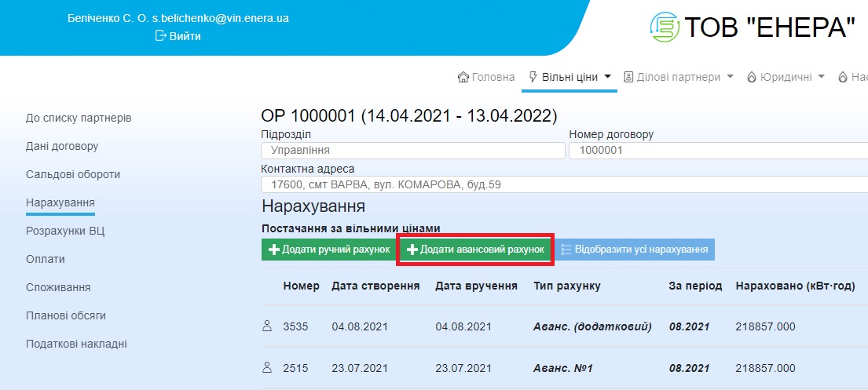Click the Підрозділ input field
868x390 pixels.
(412, 150)
